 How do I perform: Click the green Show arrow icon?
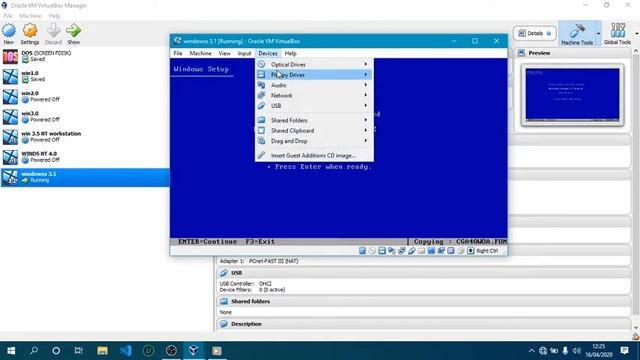(x=73, y=31)
